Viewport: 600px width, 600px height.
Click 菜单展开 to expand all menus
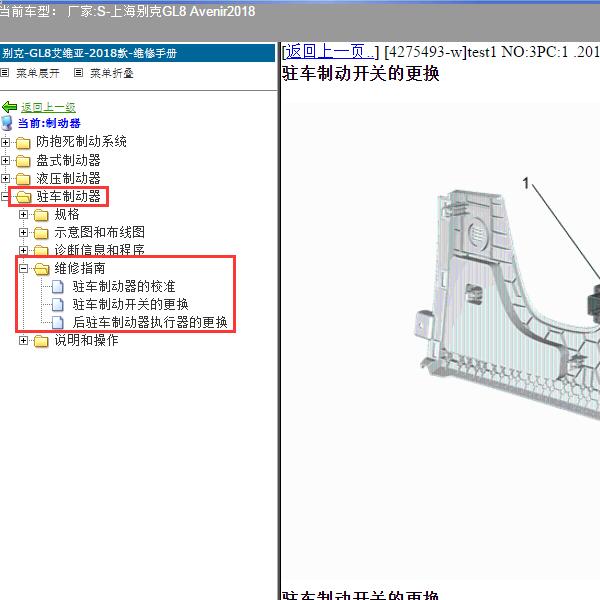coord(38,73)
